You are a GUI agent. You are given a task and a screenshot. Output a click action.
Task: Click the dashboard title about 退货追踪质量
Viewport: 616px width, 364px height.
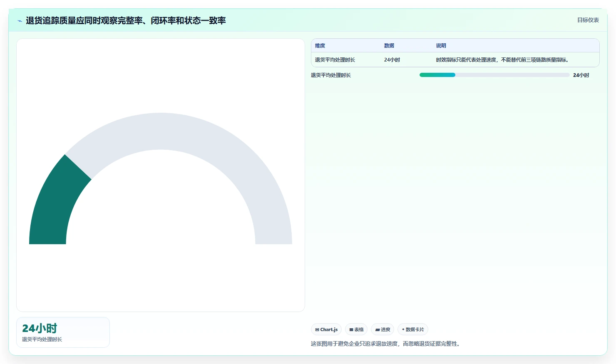coord(126,20)
